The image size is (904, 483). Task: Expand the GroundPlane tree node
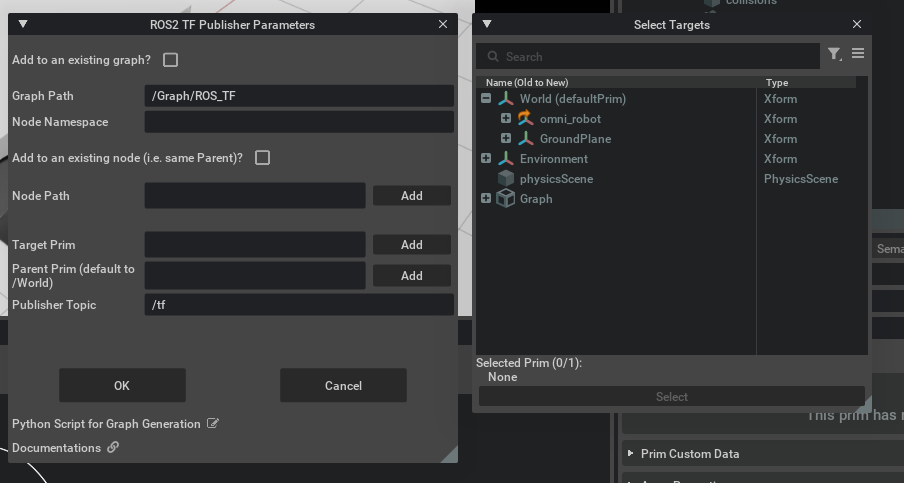click(506, 138)
